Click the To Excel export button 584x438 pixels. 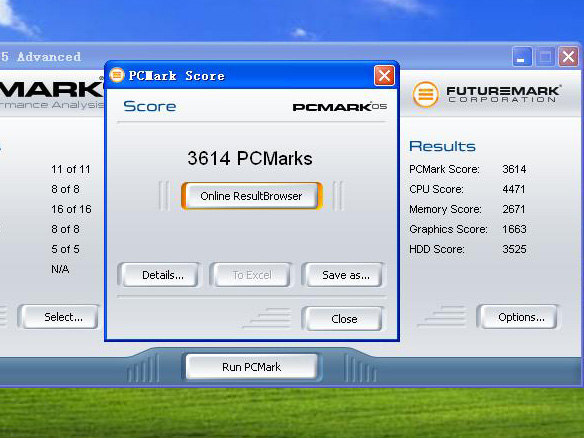[252, 275]
